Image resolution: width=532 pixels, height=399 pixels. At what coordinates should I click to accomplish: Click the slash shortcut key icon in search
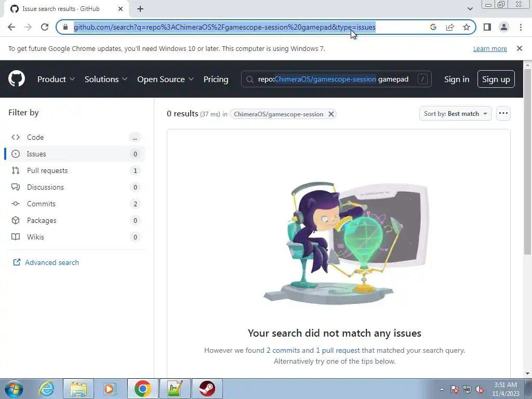(x=422, y=79)
